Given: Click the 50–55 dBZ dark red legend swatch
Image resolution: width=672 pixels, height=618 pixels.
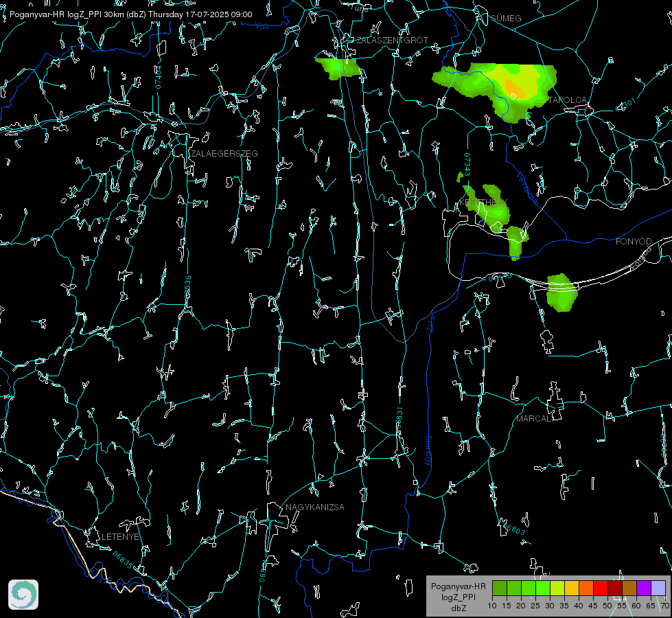Looking at the screenshot, I should click(x=615, y=588).
